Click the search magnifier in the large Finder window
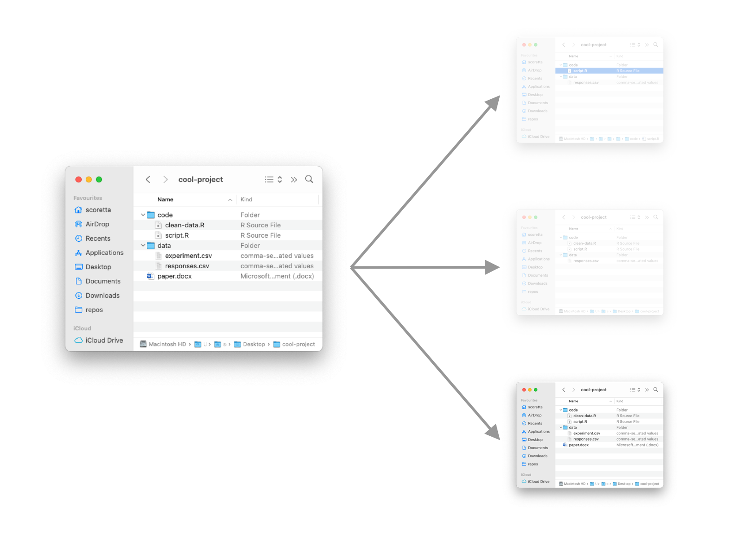 click(309, 179)
